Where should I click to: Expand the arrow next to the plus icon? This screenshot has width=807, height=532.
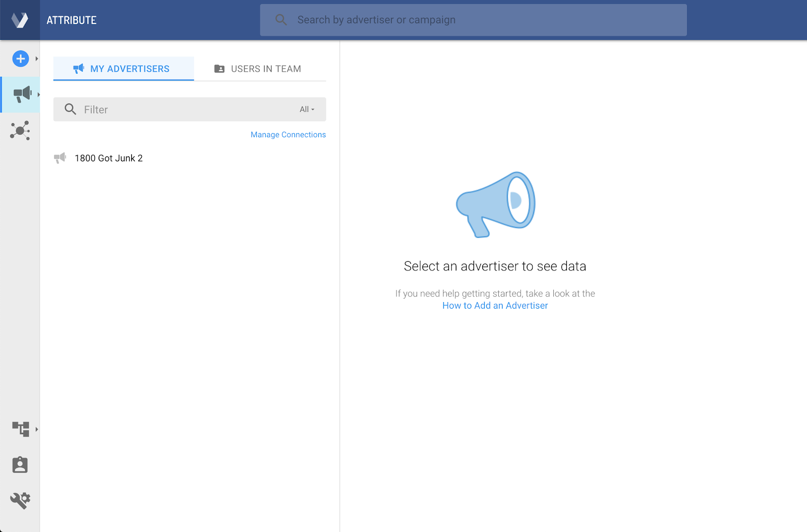coord(36,58)
